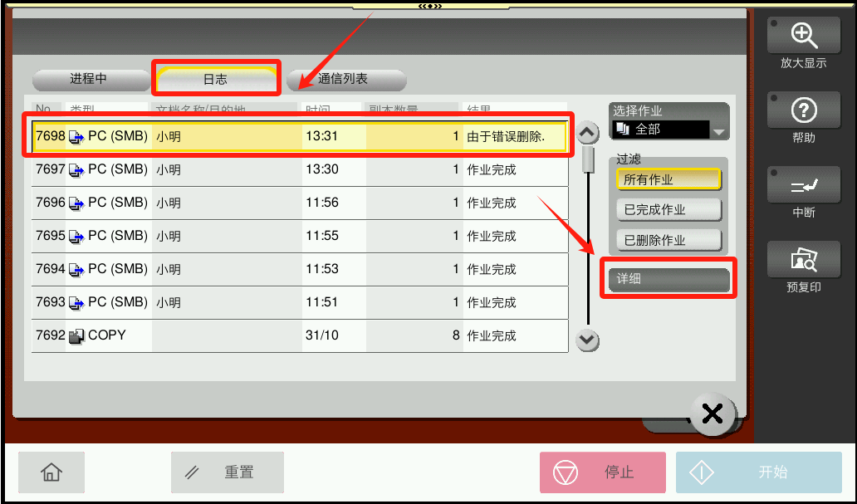Select job 7692 COPY row
857x504 pixels.
(x=299, y=335)
